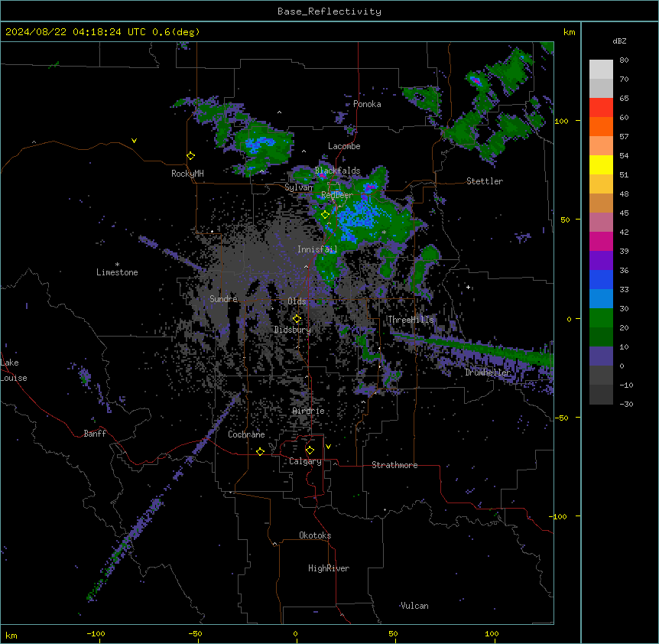Pick the red 60-65 dBZ legend swatch
This screenshot has width=659, height=644.
coord(601,108)
